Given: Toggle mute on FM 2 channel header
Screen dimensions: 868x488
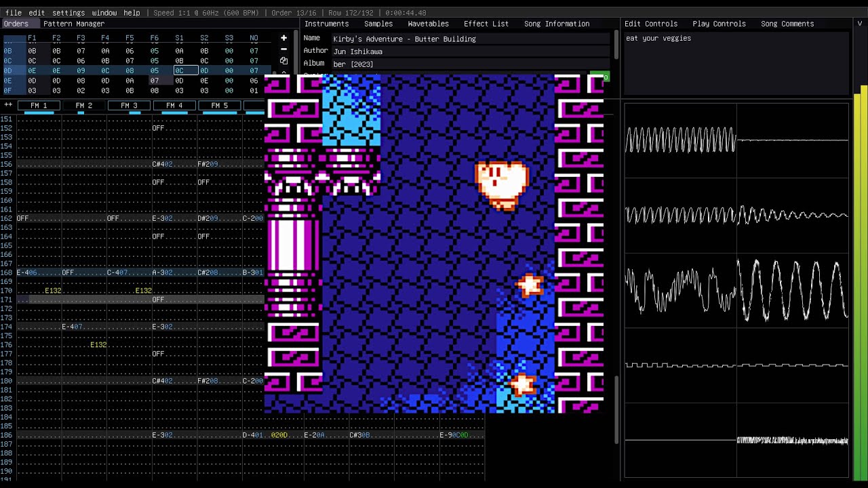Looking at the screenshot, I should pyautogui.click(x=84, y=106).
